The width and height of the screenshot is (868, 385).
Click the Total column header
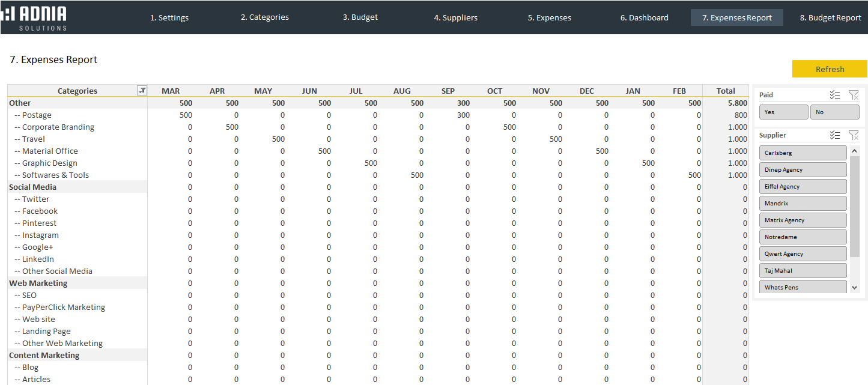point(725,91)
